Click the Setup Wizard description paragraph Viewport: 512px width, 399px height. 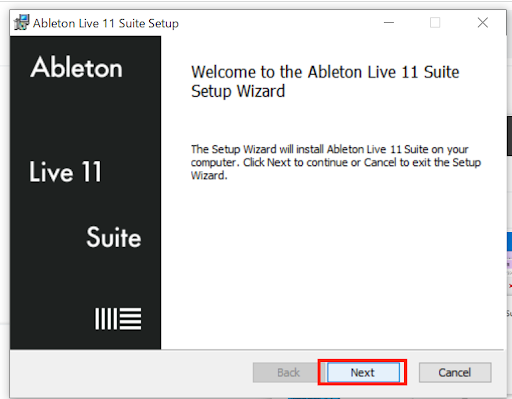tap(336, 162)
